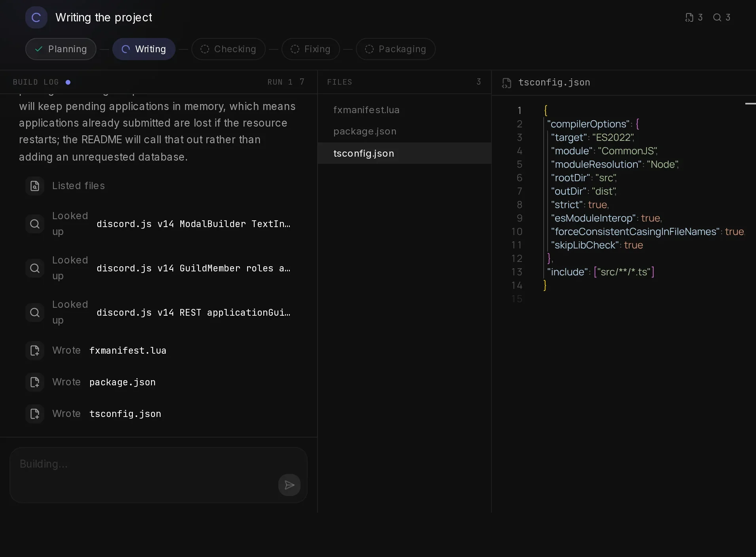The height and width of the screenshot is (557, 756).
Task: Click the app logo spinner icon
Action: click(36, 17)
